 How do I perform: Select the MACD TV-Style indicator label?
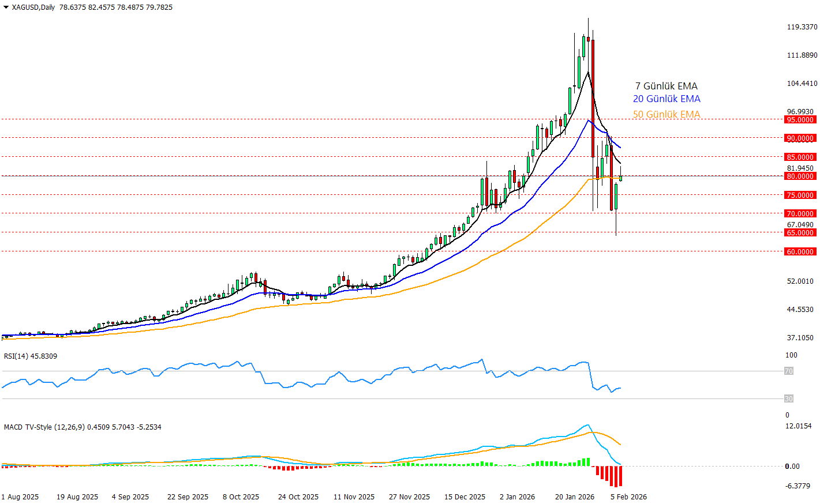[x=83, y=427]
